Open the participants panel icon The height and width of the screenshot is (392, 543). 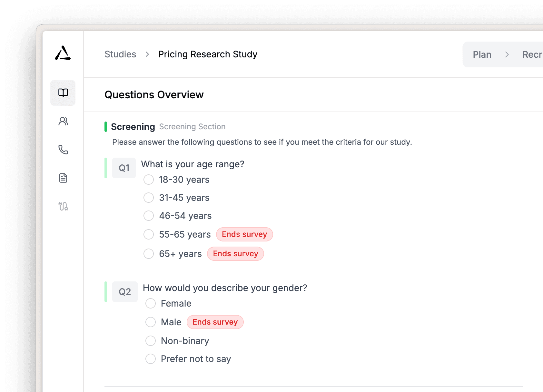(x=63, y=121)
